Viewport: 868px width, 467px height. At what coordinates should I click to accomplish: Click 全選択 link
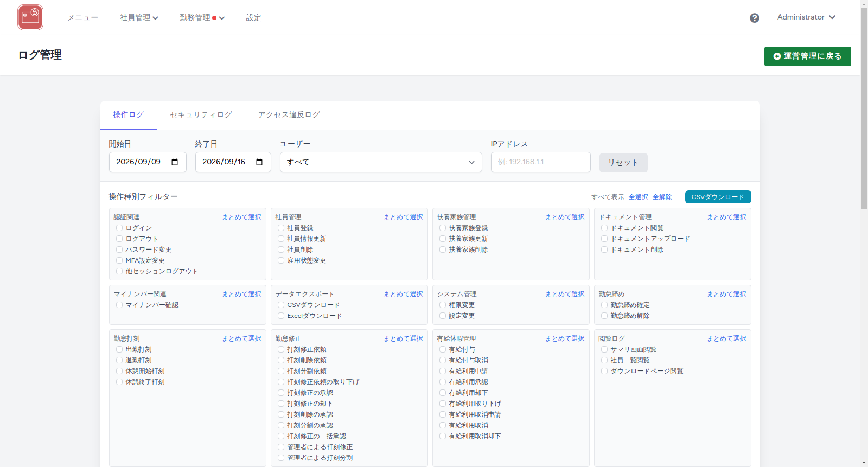click(x=638, y=197)
